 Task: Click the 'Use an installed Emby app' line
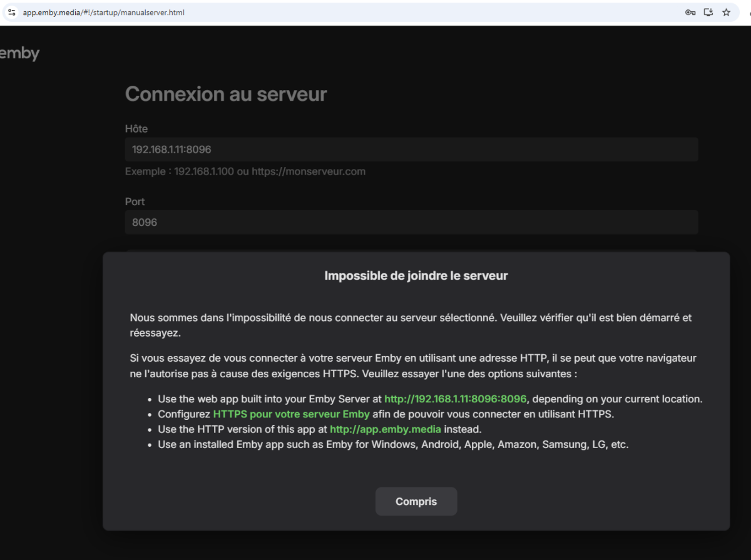click(x=393, y=445)
